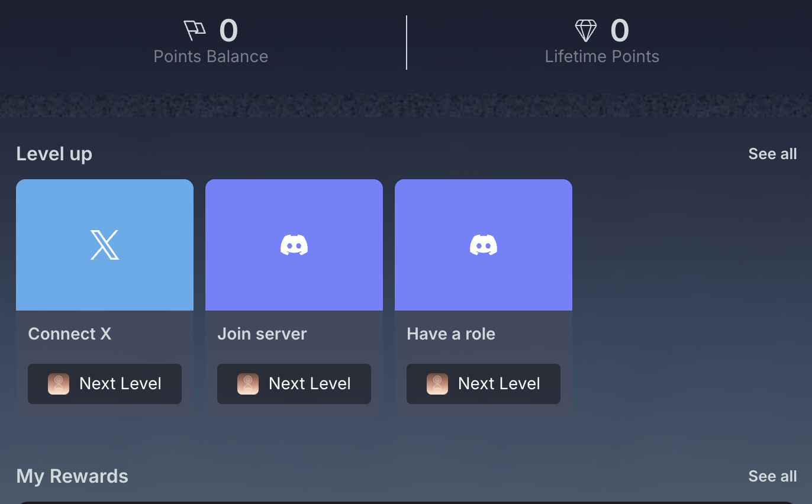This screenshot has height=504, width=812.
Task: Click the Discord logo on Have a role card
Action: [484, 245]
